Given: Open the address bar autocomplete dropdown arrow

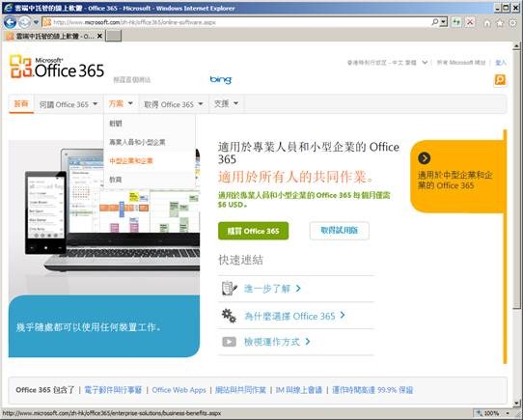Looking at the screenshot, I should click(444, 22).
